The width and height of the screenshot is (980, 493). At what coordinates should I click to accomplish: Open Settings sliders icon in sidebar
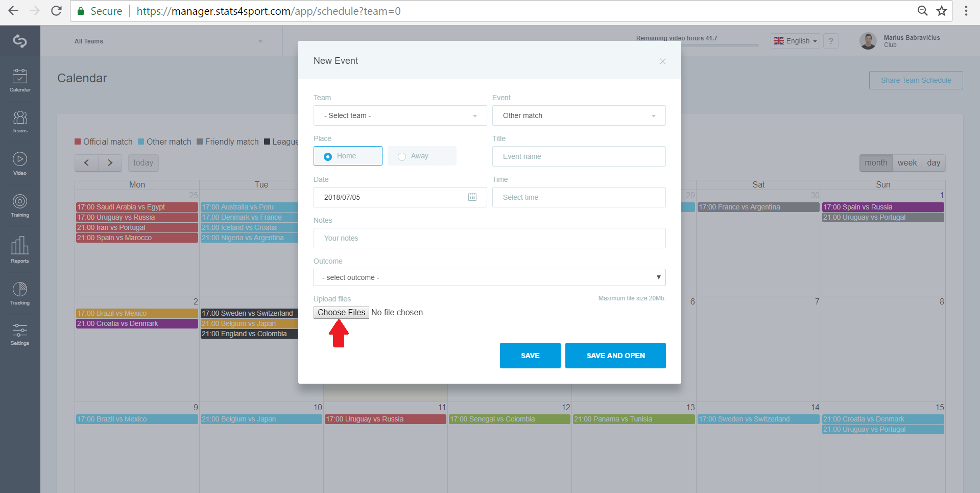[x=20, y=334]
